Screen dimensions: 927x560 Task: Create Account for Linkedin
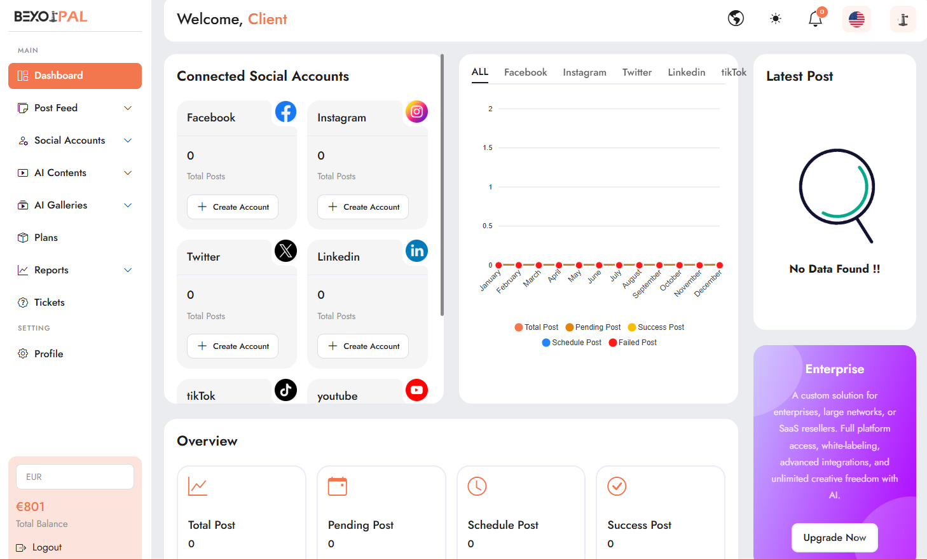[363, 346]
